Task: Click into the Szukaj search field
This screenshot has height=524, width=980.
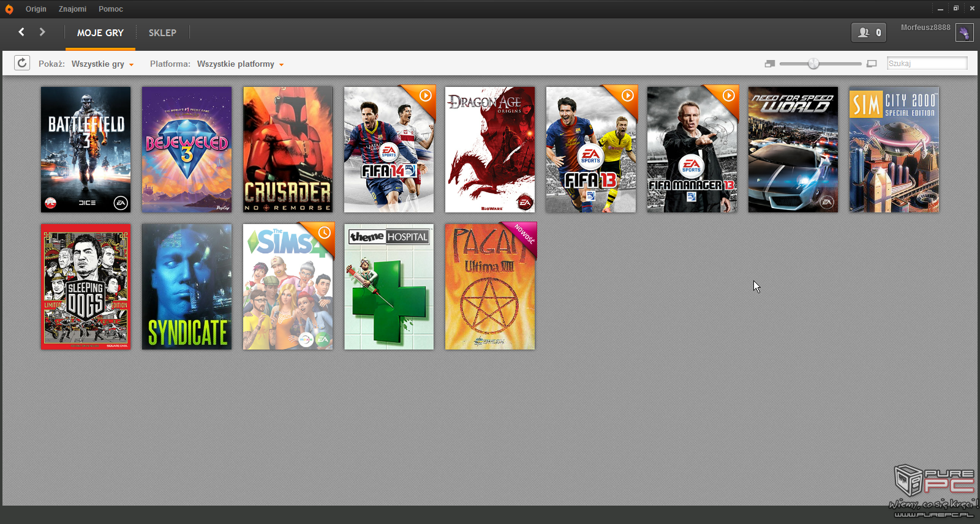Action: click(x=927, y=64)
